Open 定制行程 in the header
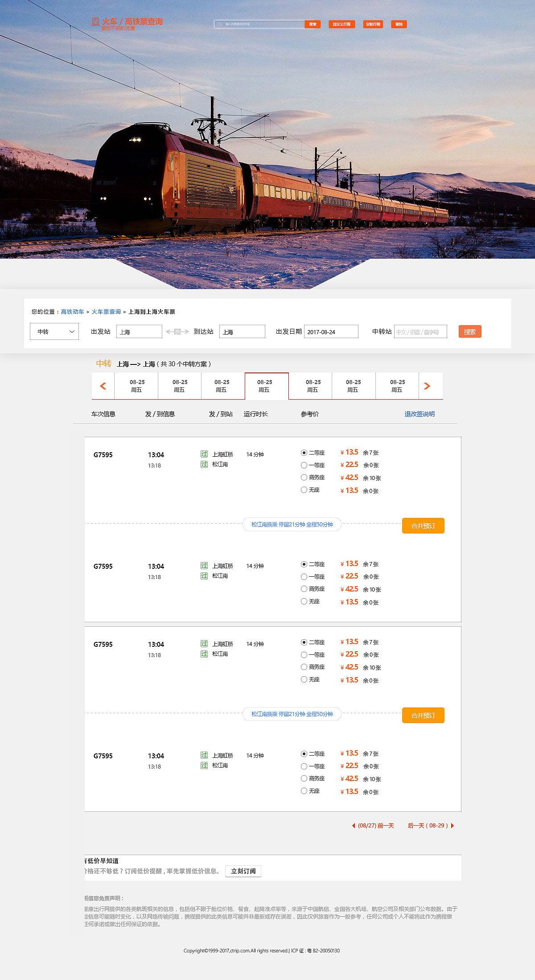535x980 pixels. click(x=373, y=24)
